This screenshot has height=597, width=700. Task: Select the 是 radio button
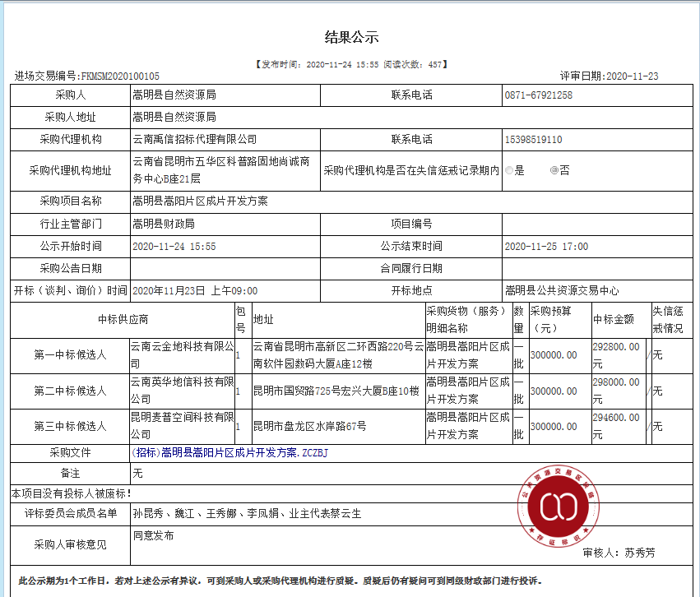509,170
